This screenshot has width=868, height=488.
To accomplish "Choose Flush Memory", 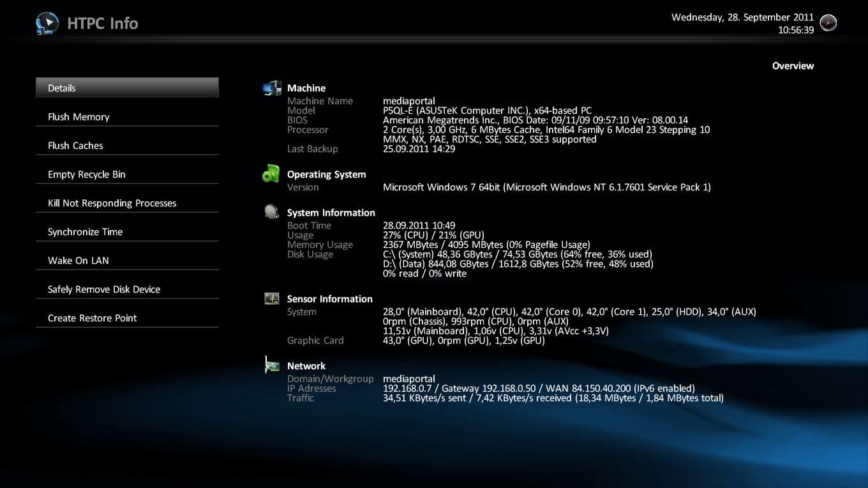I will [127, 117].
